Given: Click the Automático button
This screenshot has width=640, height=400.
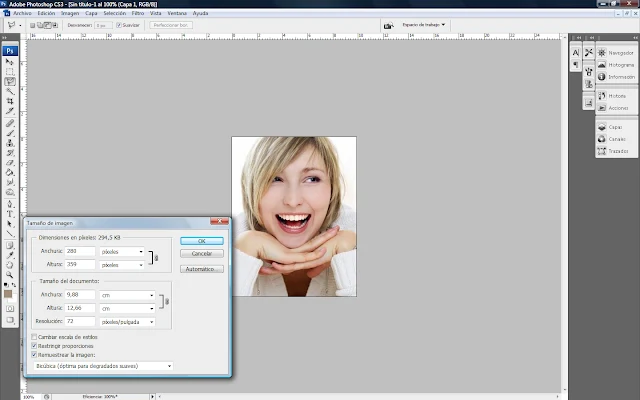Looking at the screenshot, I should coord(202,269).
